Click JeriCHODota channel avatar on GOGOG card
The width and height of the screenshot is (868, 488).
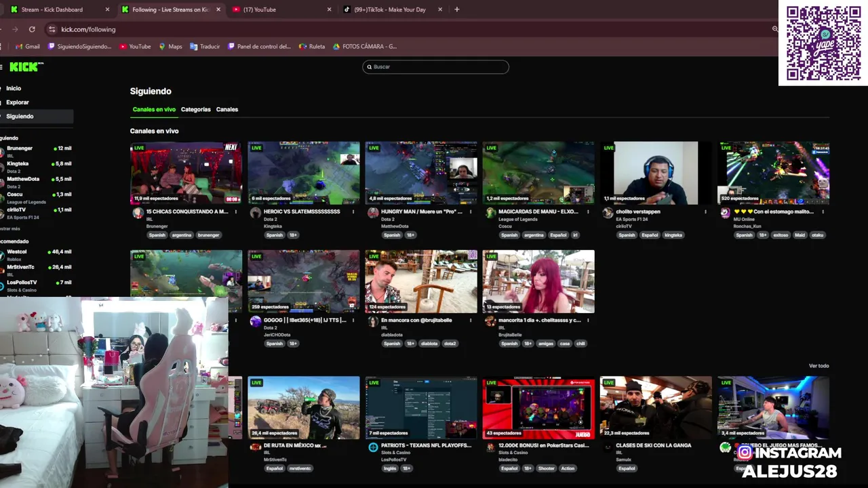tap(256, 321)
